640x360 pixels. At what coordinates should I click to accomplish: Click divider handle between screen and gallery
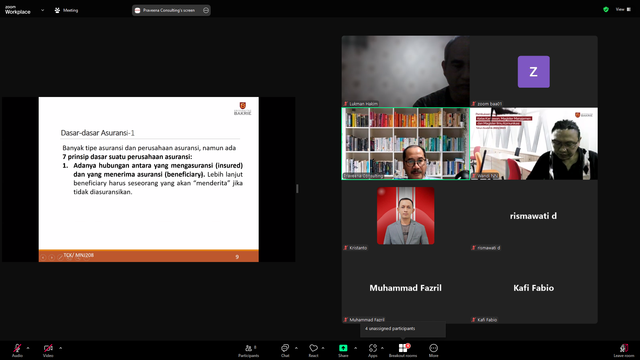click(297, 189)
